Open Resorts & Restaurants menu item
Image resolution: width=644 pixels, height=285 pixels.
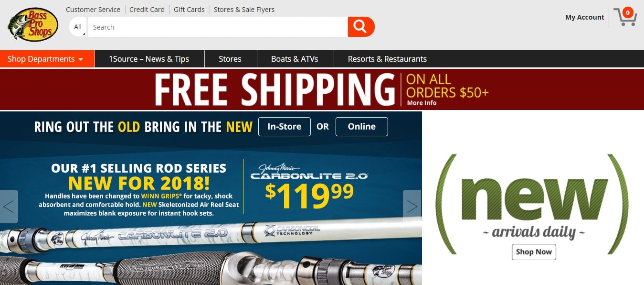tap(387, 59)
